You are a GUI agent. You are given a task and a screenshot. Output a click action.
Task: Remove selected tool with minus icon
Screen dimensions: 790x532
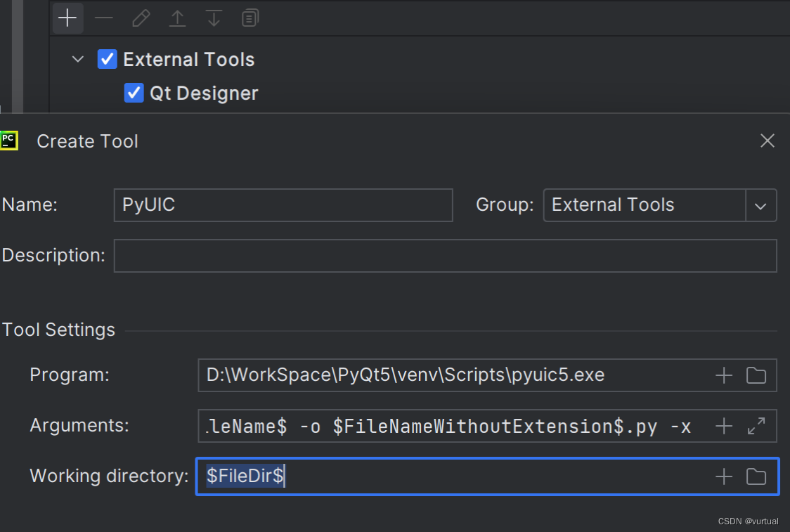pos(104,18)
